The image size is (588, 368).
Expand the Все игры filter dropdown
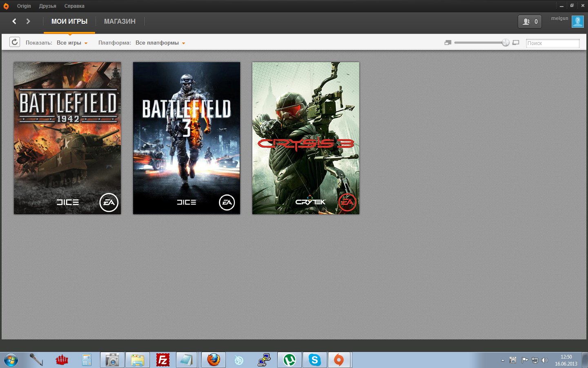(72, 43)
